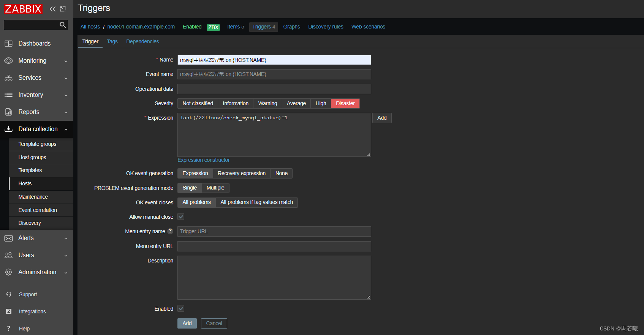This screenshot has width=644, height=335.
Task: Switch to the Tags tab
Action: click(112, 41)
